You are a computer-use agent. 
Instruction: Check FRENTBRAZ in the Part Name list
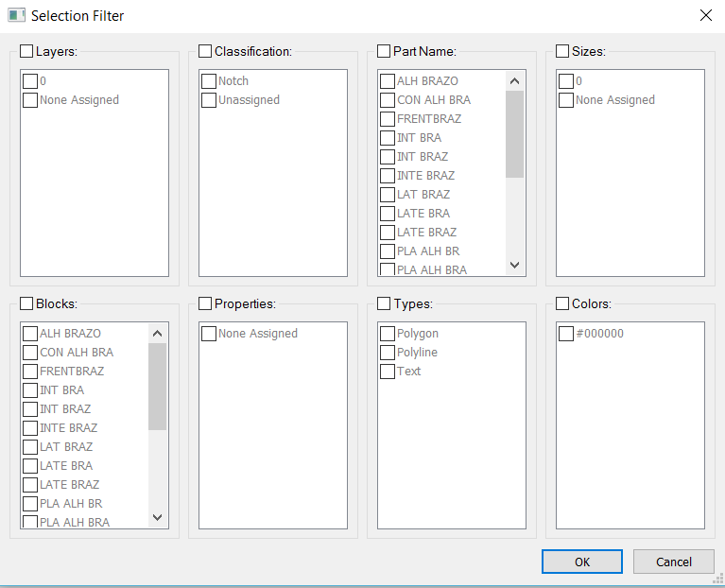[x=388, y=119]
